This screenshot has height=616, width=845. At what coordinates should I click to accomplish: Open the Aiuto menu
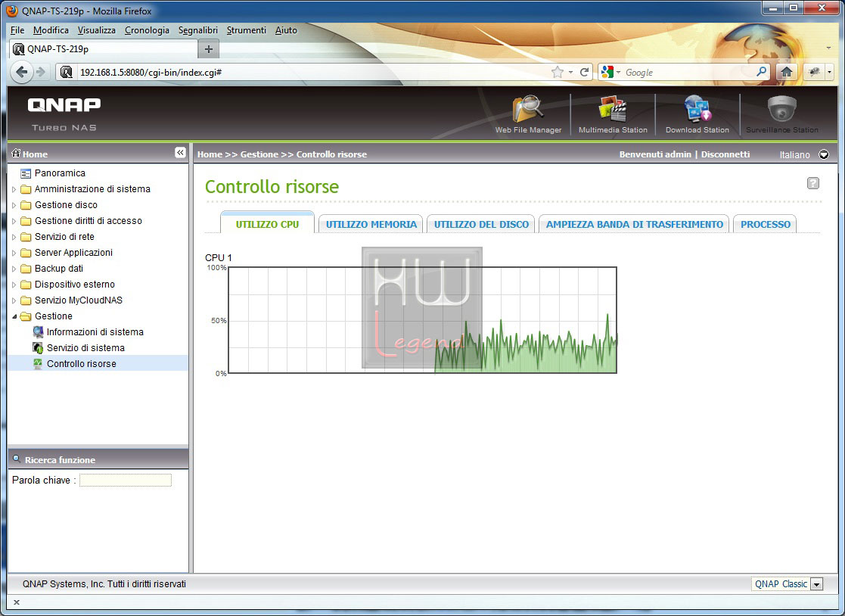(x=286, y=30)
